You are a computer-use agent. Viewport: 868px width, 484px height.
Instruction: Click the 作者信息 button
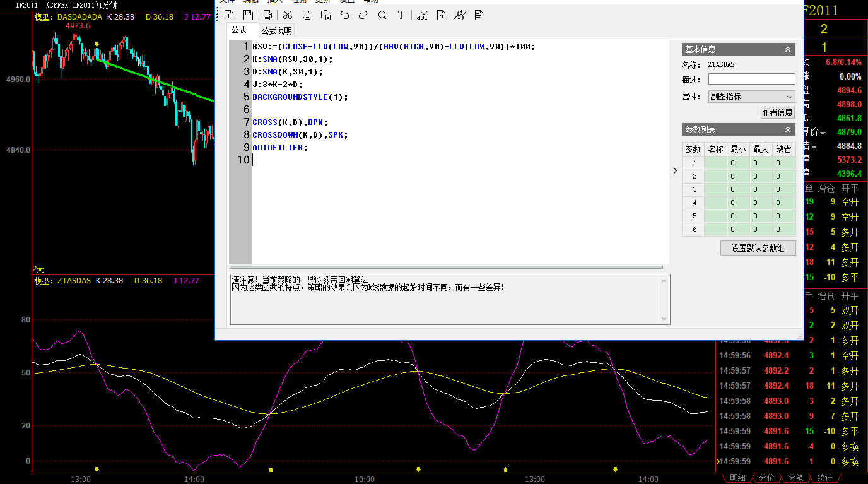pyautogui.click(x=778, y=112)
